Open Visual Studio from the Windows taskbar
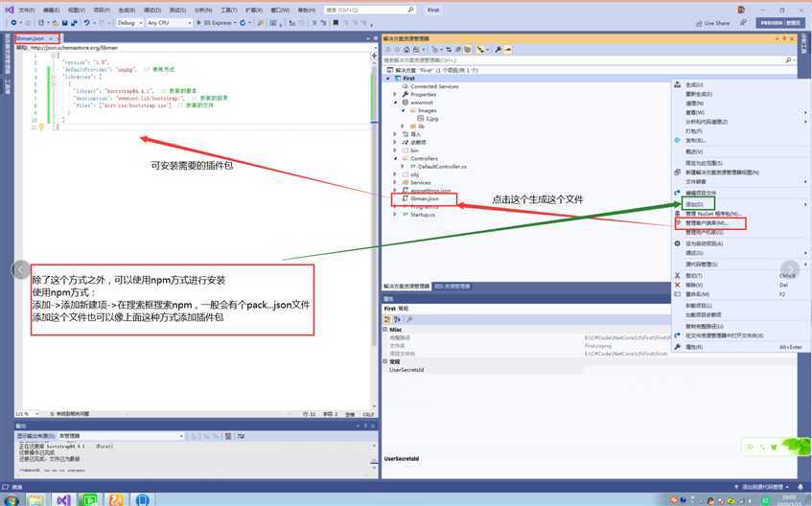 tap(62, 499)
